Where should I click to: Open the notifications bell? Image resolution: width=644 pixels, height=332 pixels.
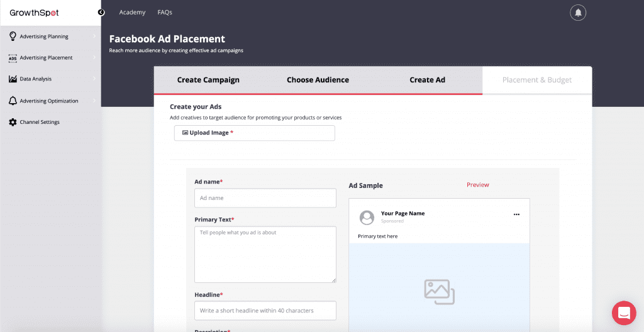click(578, 13)
